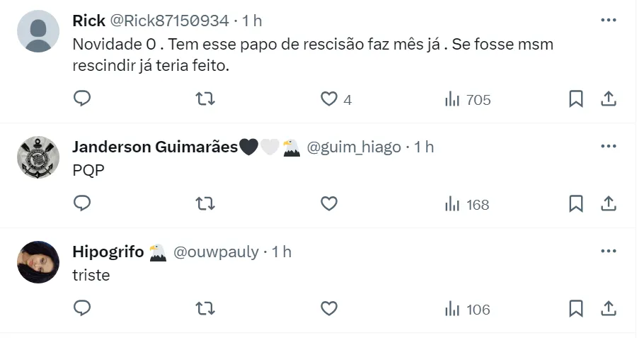
Task: Share Janderson Guimarães' tweet
Action: [608, 204]
